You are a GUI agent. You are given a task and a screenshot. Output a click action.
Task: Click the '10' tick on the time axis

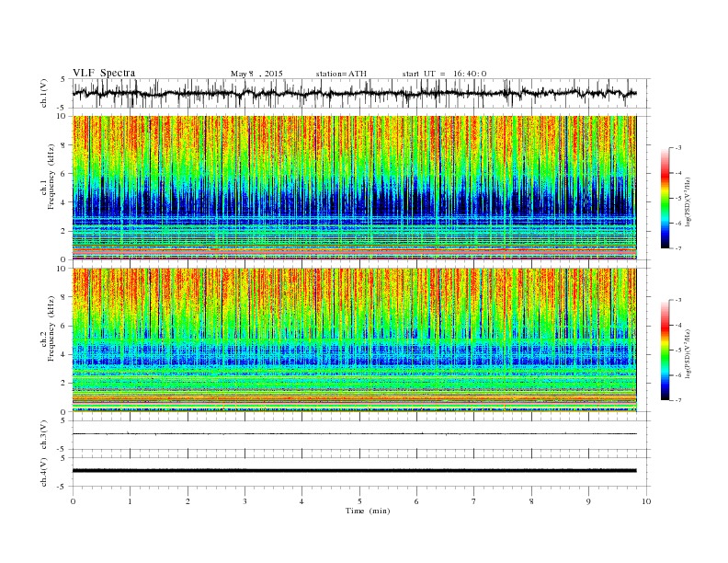(x=646, y=501)
